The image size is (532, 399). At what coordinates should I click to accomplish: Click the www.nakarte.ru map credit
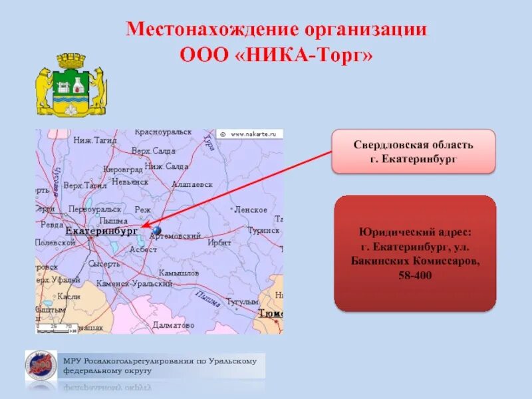tap(250, 134)
